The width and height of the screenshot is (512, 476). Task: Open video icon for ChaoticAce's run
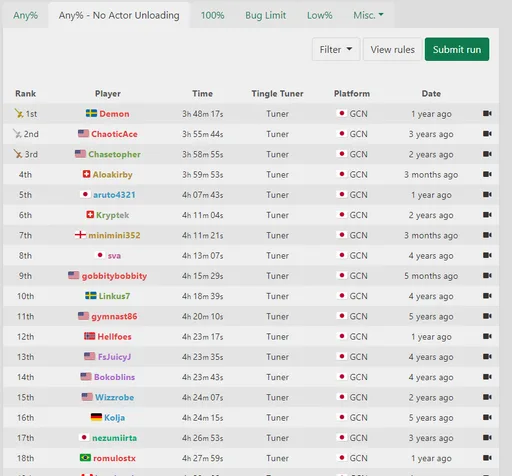(487, 134)
